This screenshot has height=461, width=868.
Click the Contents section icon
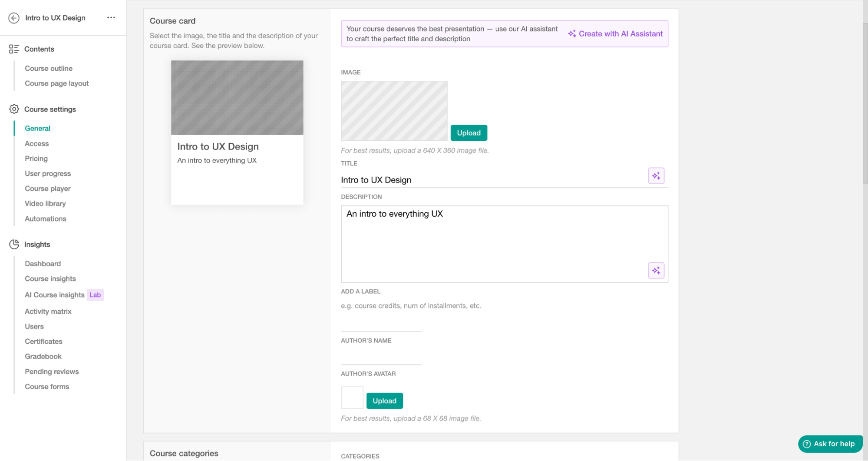pos(13,49)
